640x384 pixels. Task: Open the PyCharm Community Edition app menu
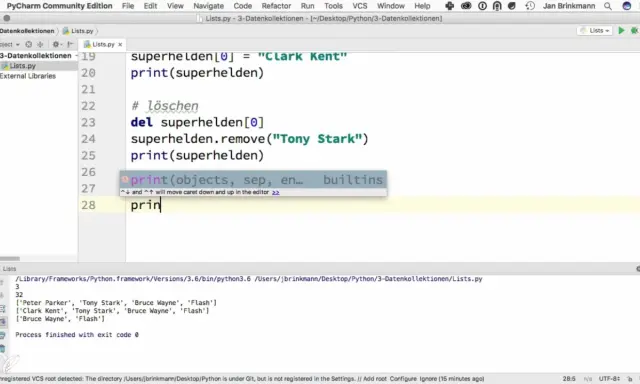click(60, 6)
